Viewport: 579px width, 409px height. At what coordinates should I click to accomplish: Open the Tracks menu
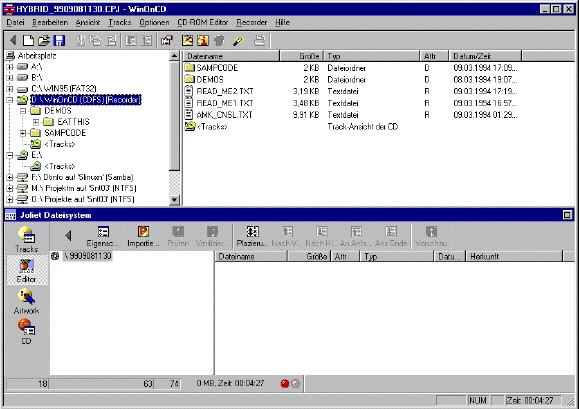(x=120, y=23)
